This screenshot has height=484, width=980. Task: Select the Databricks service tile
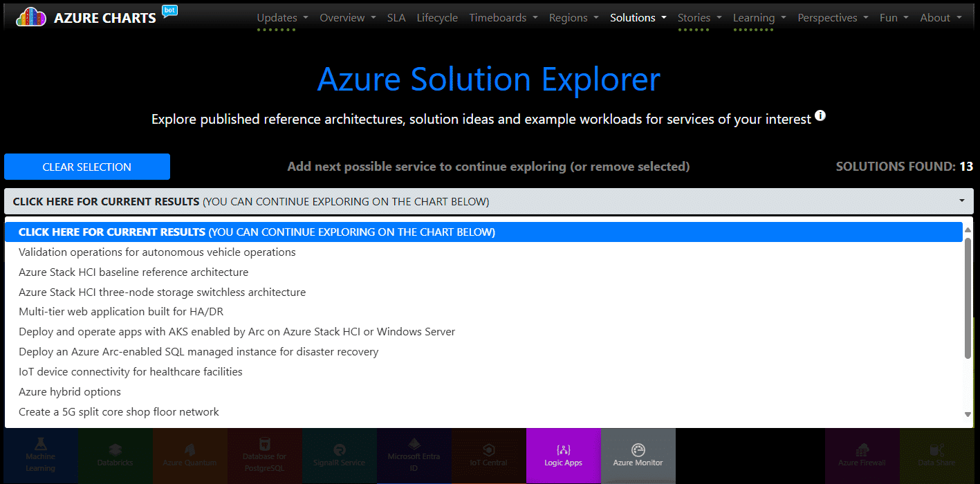click(115, 456)
